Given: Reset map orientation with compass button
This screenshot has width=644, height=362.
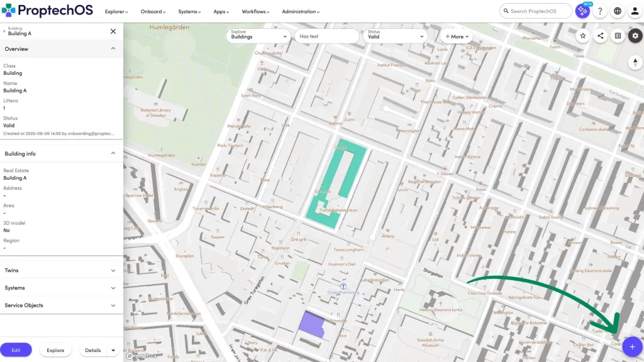Looking at the screenshot, I should coord(635,62).
